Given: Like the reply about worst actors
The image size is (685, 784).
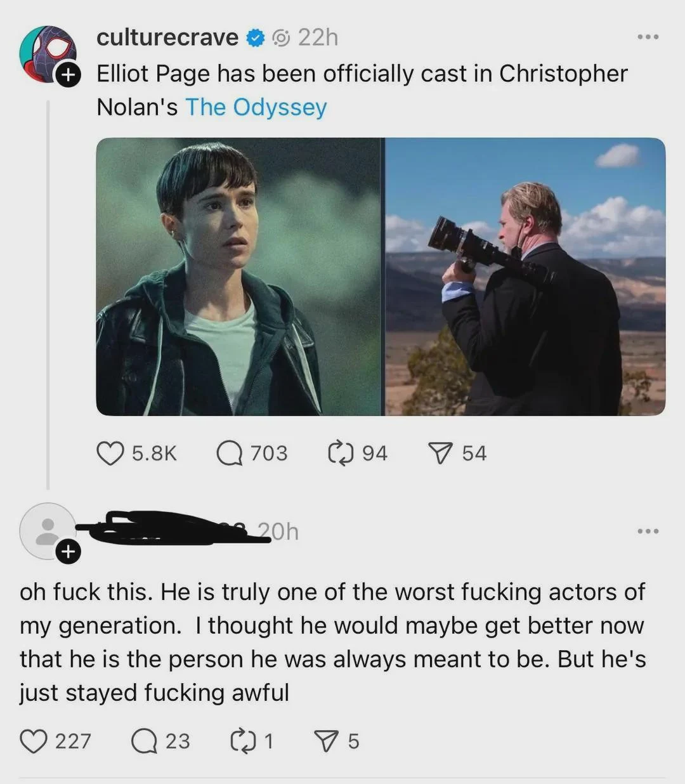Looking at the screenshot, I should click(35, 741).
